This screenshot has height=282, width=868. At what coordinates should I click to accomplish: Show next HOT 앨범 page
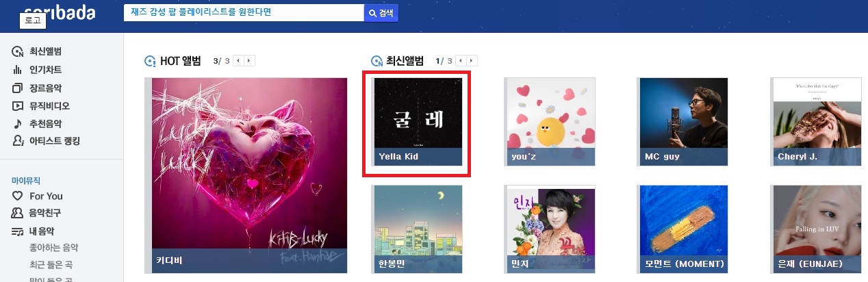[248, 61]
